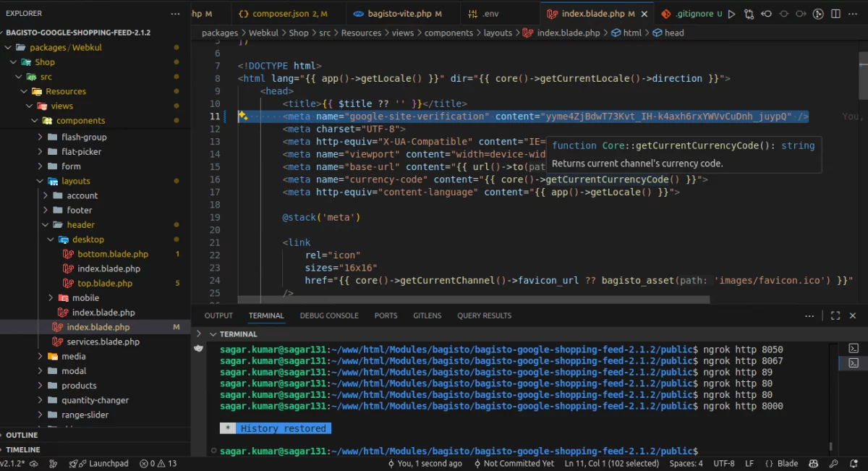Open previous revision GitLens icon

[x=766, y=14]
